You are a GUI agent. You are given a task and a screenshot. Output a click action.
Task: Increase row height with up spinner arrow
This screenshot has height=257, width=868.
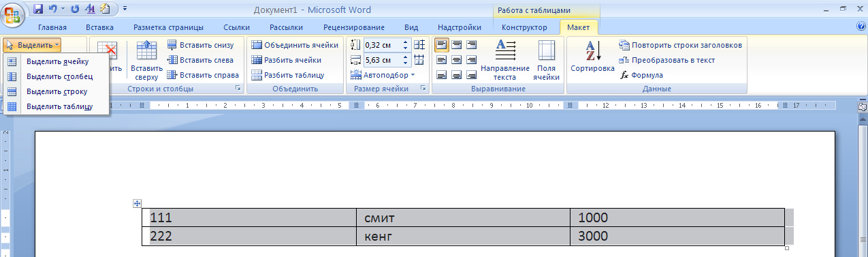click(406, 42)
